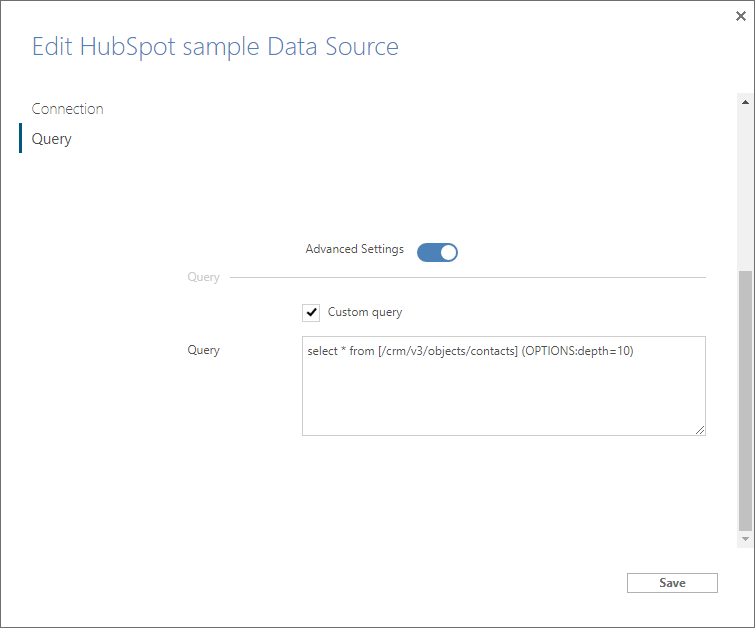The width and height of the screenshot is (755, 628).
Task: Click the scrollbar down arrow
Action: point(745,539)
